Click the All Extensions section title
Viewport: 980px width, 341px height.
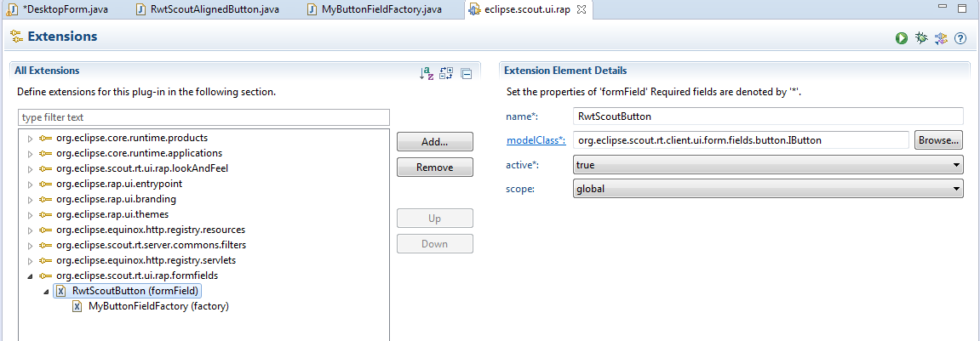pos(47,71)
